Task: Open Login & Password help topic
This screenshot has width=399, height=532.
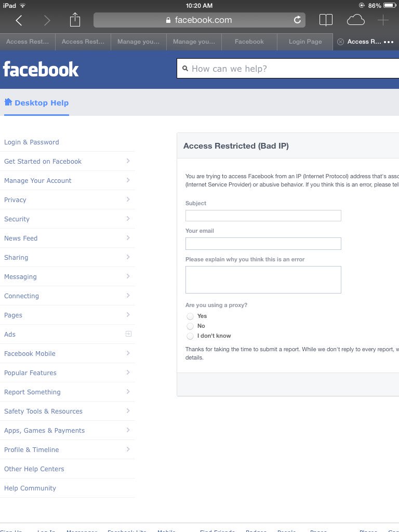Action: (x=32, y=142)
